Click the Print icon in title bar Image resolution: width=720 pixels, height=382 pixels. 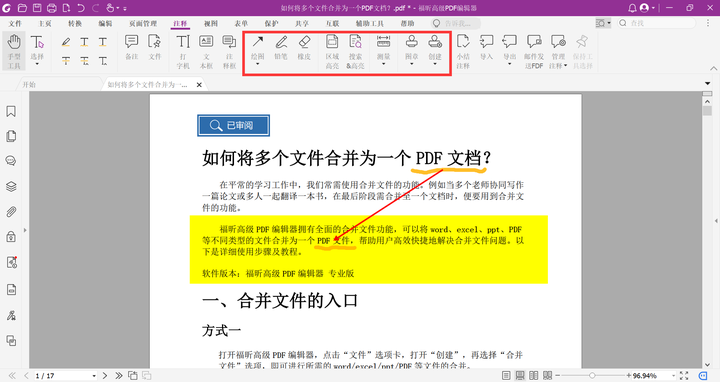[x=51, y=8]
